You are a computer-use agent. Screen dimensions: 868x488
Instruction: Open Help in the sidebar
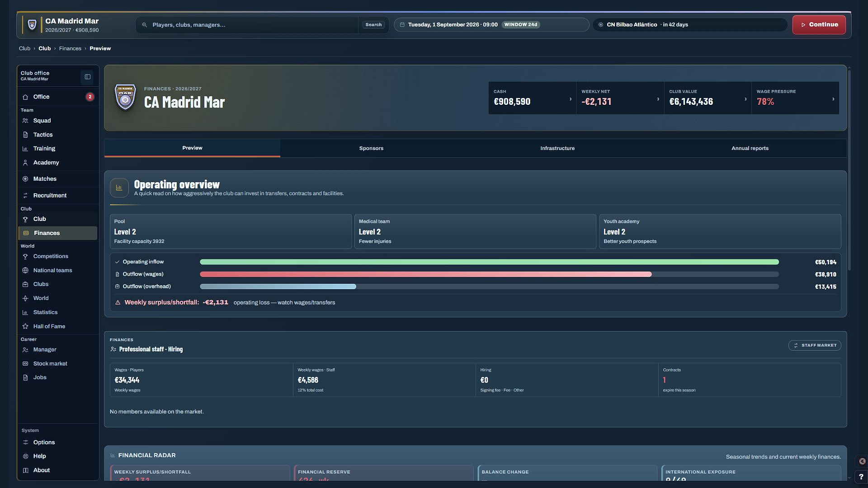[x=58, y=456]
